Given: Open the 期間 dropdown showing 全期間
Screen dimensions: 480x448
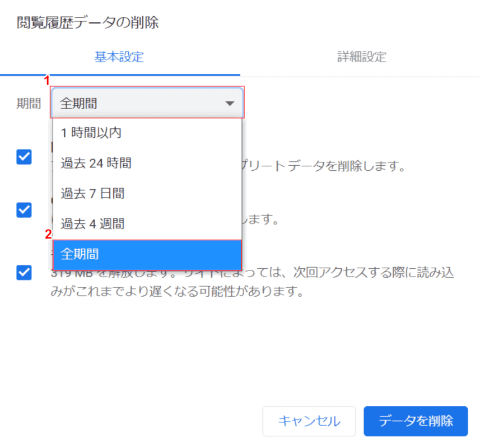Looking at the screenshot, I should 147,102.
